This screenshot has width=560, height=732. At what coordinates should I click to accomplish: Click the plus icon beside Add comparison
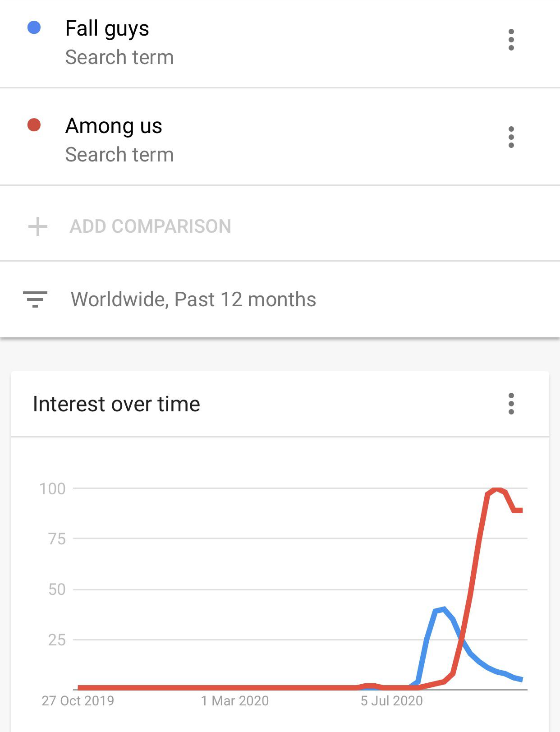pyautogui.click(x=38, y=226)
